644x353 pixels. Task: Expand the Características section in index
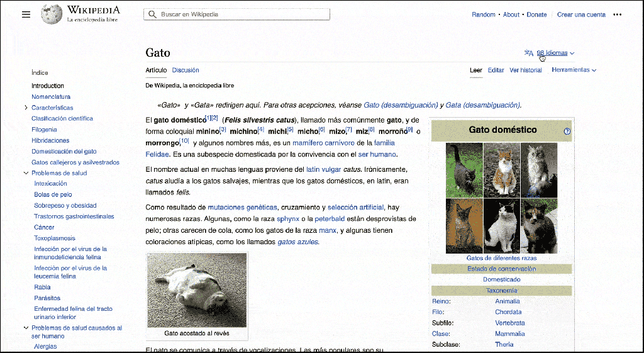click(26, 108)
